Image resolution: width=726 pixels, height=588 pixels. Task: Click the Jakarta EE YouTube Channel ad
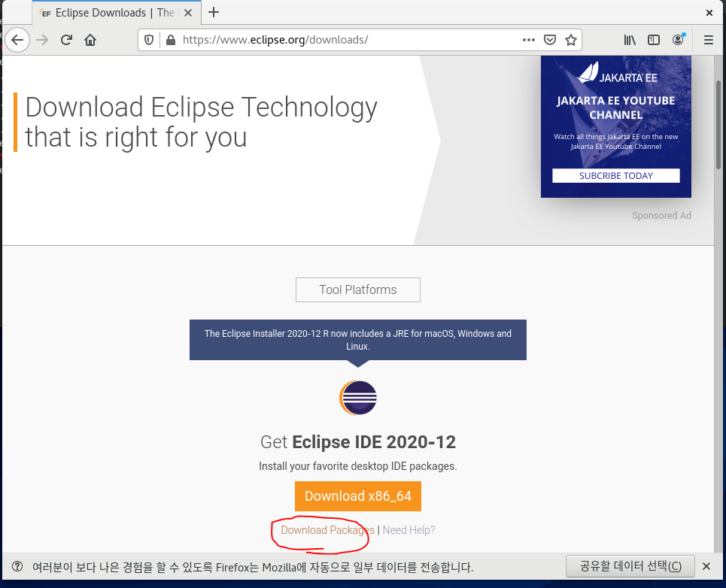[x=616, y=127]
